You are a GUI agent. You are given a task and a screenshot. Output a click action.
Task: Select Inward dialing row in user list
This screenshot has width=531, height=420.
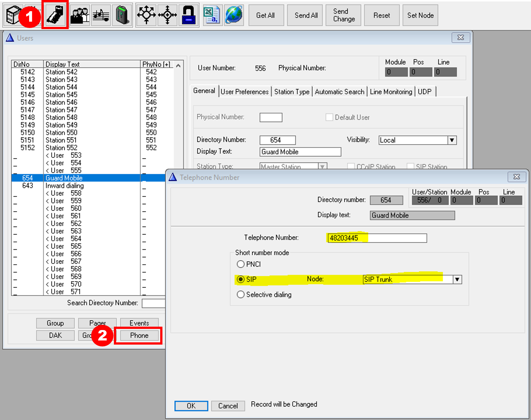(x=64, y=186)
